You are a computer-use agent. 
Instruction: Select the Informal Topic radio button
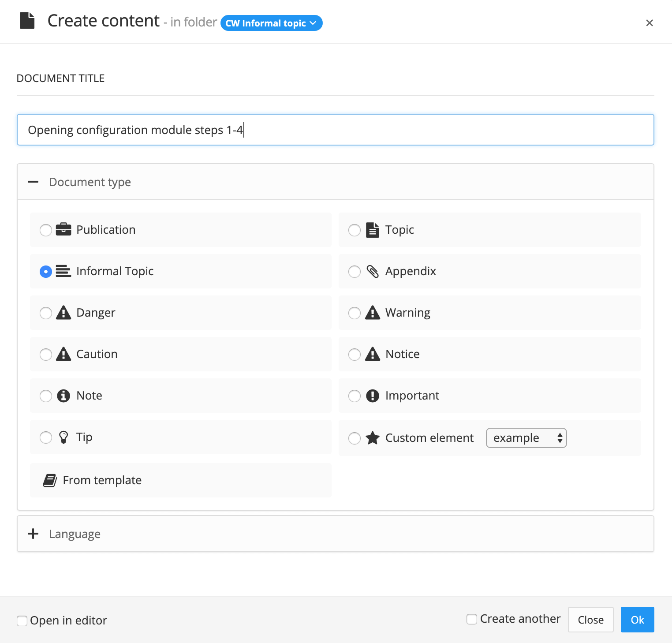tap(45, 271)
